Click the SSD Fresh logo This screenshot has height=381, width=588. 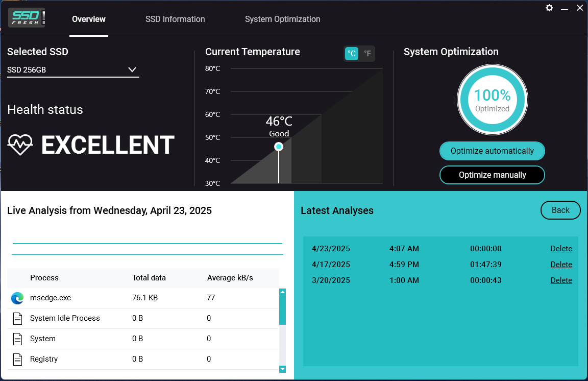click(27, 18)
